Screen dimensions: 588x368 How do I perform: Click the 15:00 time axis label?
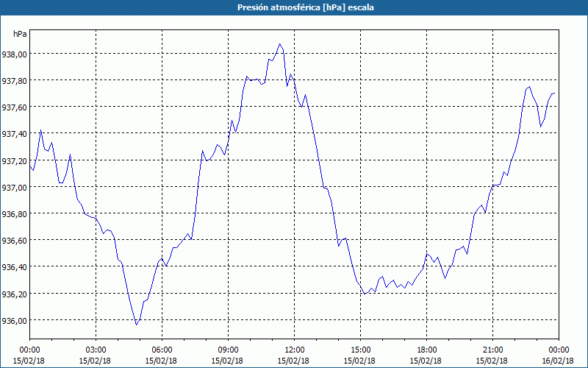click(x=360, y=350)
